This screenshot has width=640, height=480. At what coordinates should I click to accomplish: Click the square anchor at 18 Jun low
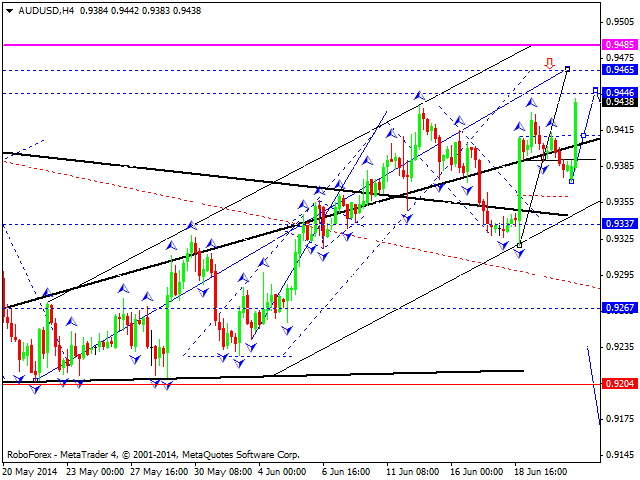point(519,245)
